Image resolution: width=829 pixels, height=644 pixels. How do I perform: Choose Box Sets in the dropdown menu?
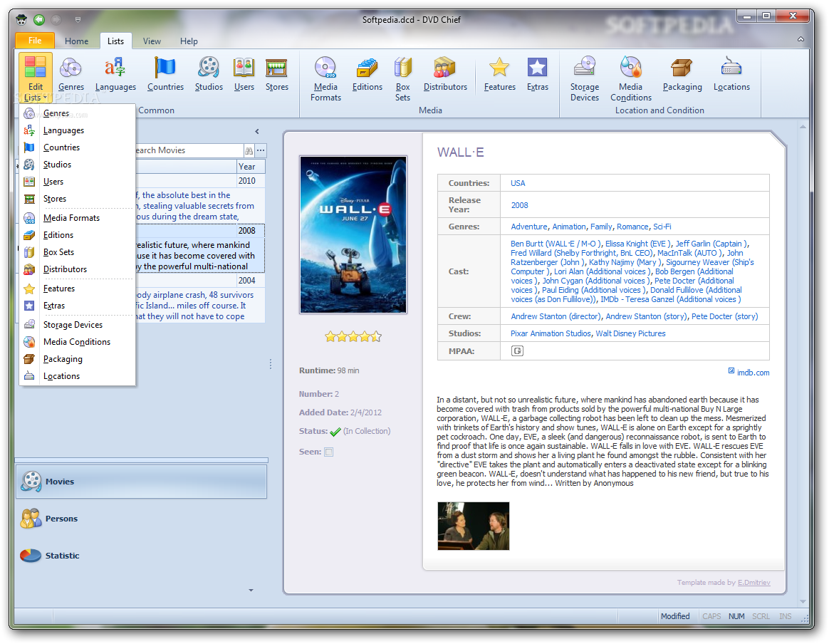click(77, 251)
